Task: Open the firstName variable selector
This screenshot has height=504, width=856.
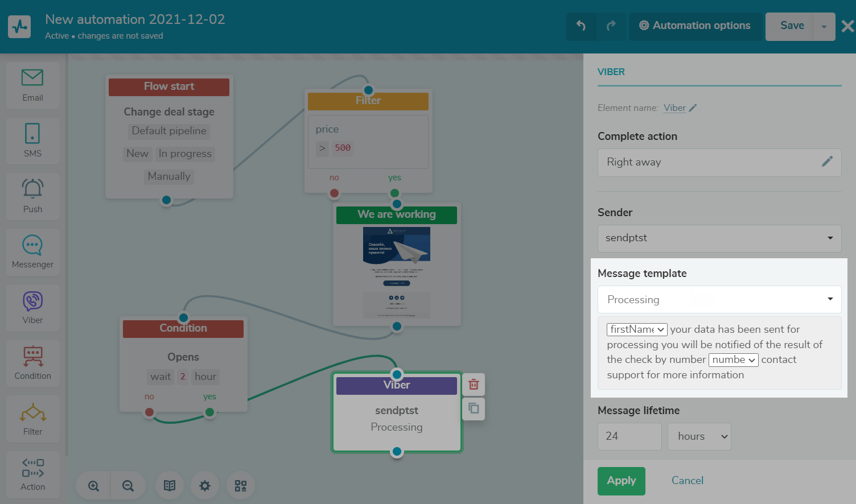Action: [636, 329]
